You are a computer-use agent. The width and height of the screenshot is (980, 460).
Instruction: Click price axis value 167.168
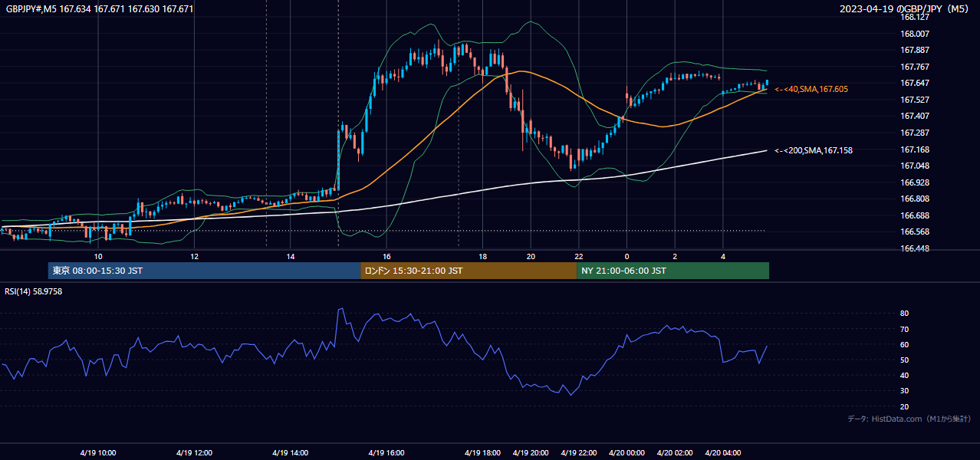[914, 149]
